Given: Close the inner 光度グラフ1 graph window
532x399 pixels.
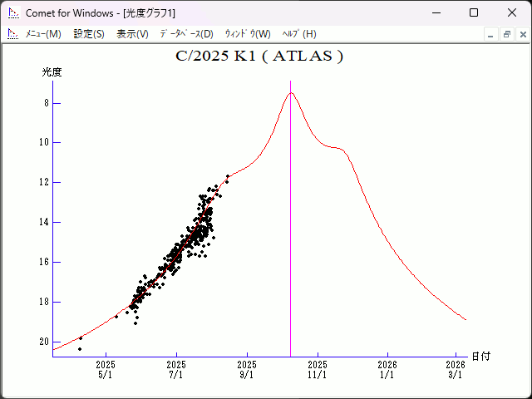Looking at the screenshot, I should (x=521, y=34).
